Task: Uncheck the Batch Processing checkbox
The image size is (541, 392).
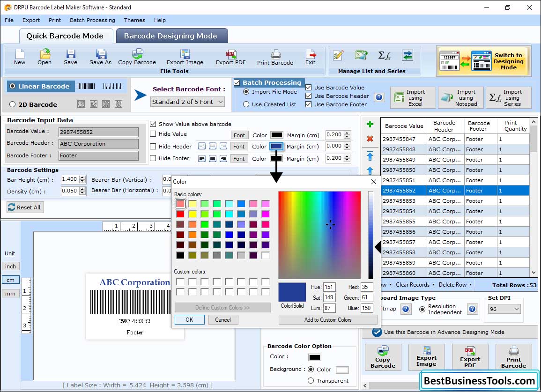Action: (237, 82)
